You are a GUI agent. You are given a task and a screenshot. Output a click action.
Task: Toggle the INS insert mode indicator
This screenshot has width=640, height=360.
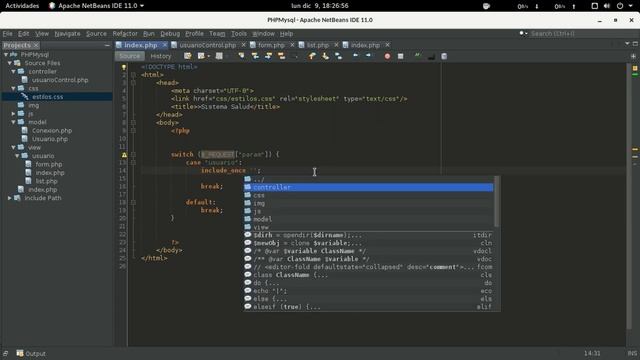click(x=632, y=353)
